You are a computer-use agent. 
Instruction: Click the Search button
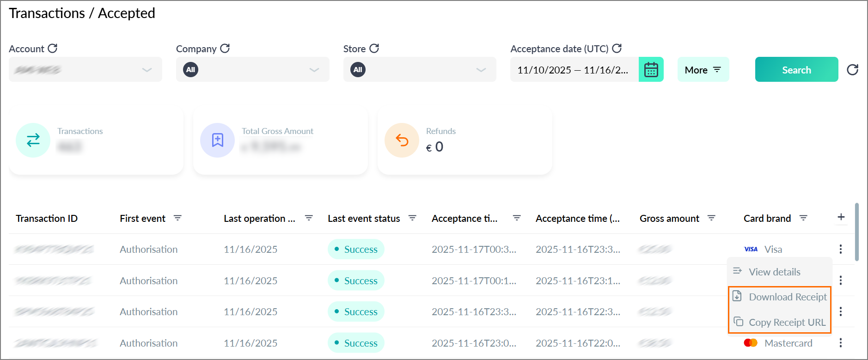(796, 69)
